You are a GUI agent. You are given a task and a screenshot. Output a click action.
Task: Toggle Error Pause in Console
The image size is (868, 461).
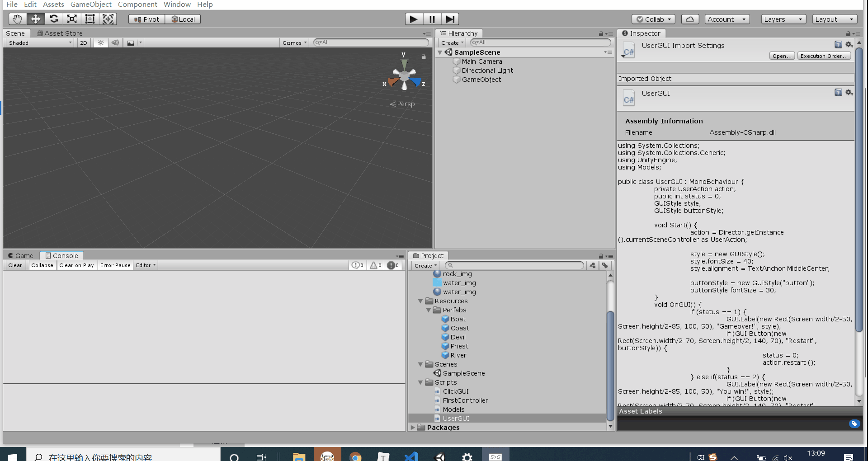coord(115,265)
